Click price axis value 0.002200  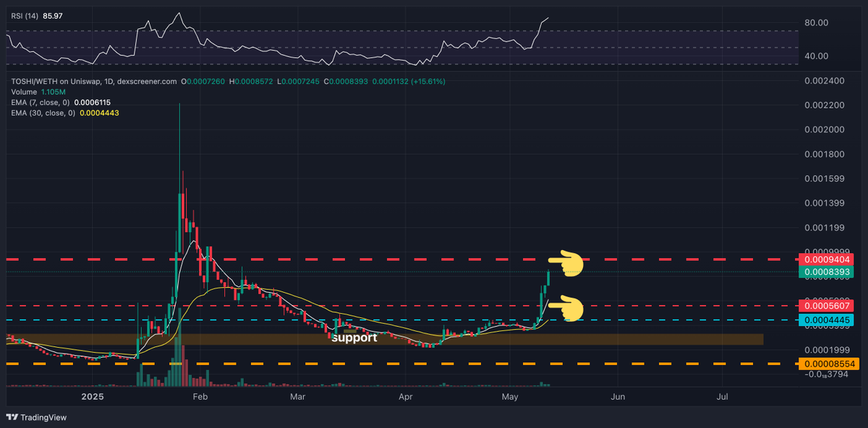[x=824, y=106]
